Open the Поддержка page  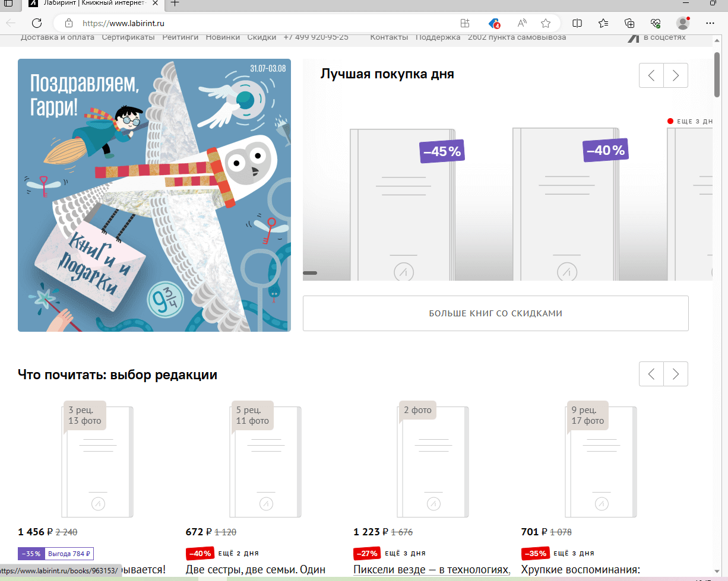(x=438, y=37)
